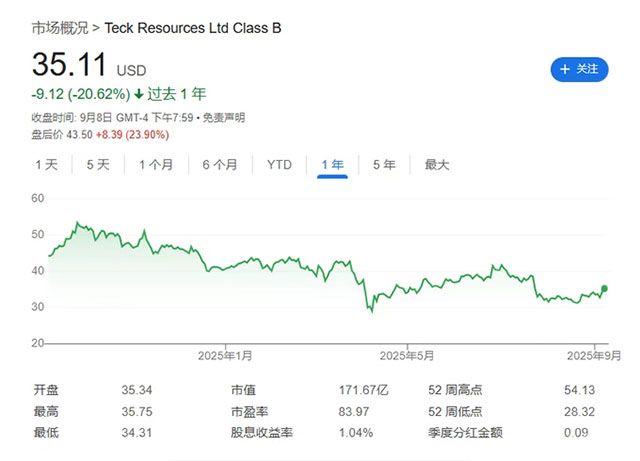The width and height of the screenshot is (640, 461).
Task: Click the 市值 value 171.67亿
Action: click(363, 390)
